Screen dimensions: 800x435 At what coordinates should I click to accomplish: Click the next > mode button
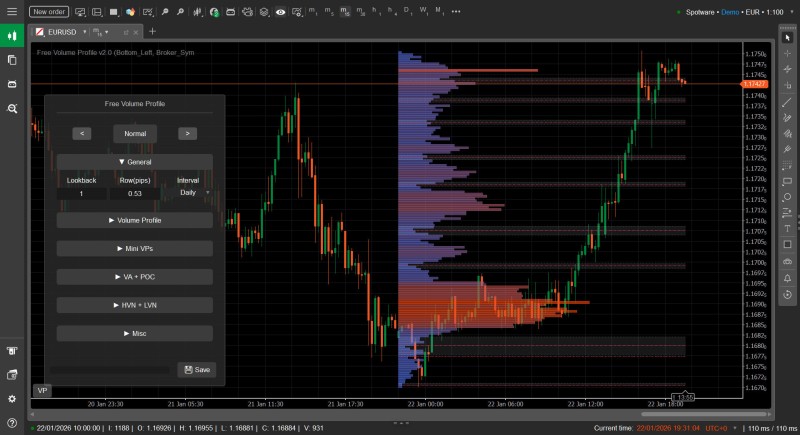[187, 134]
